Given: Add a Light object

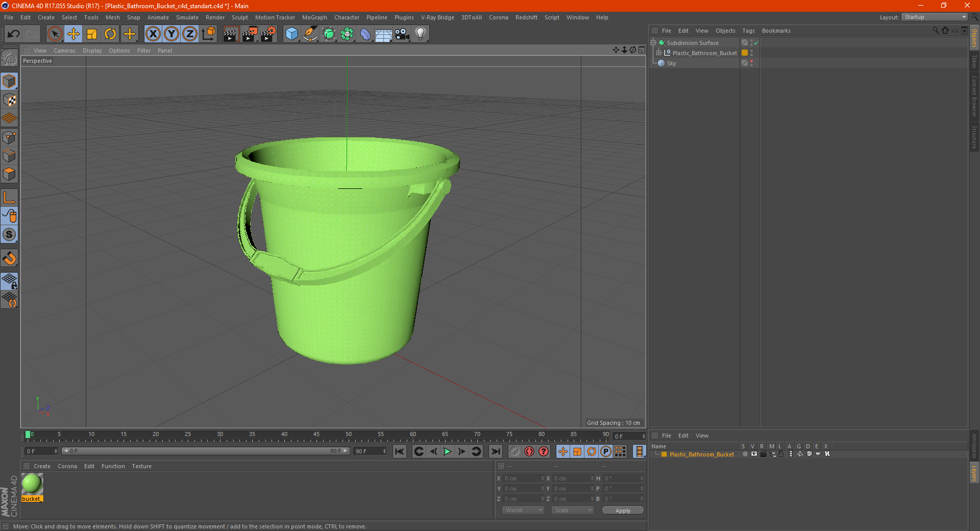Looking at the screenshot, I should pos(421,34).
